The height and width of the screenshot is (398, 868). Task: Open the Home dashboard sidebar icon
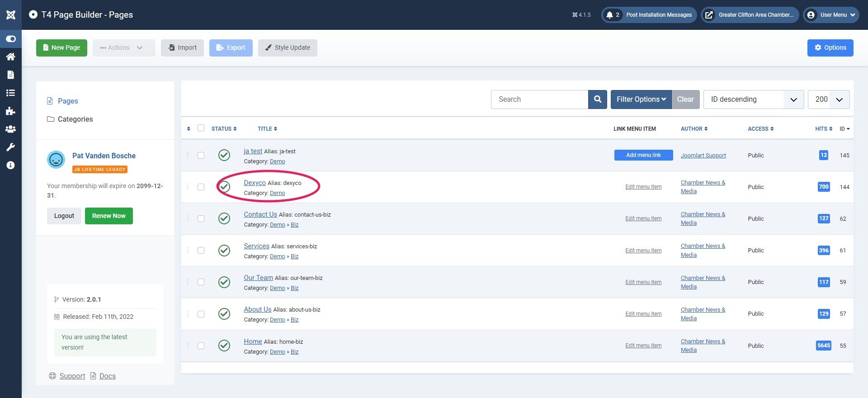pos(11,57)
